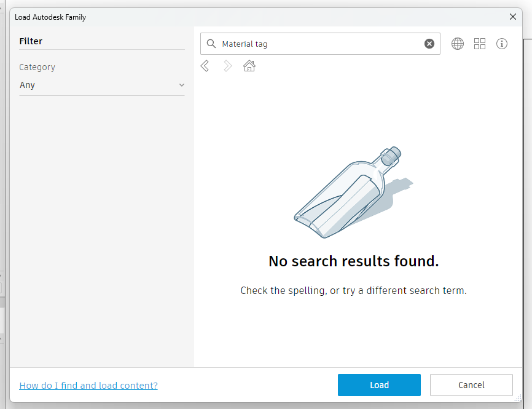Load the selected family

(379, 384)
